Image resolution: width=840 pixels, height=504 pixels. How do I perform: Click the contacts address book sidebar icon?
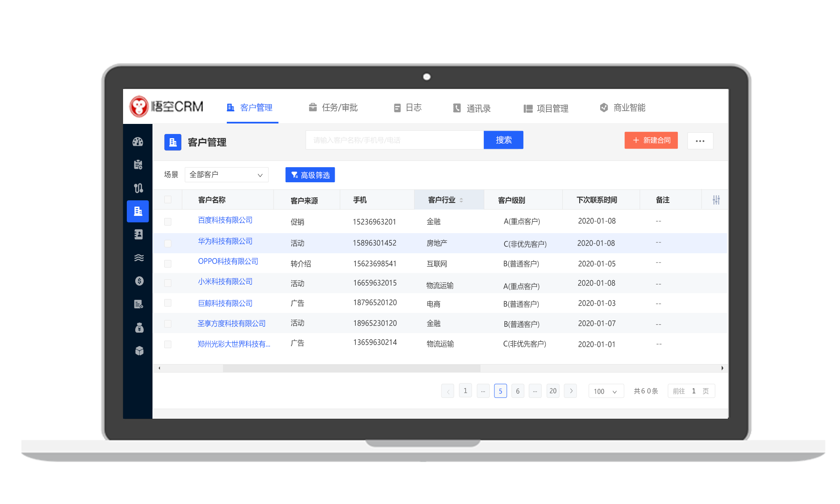pyautogui.click(x=138, y=234)
